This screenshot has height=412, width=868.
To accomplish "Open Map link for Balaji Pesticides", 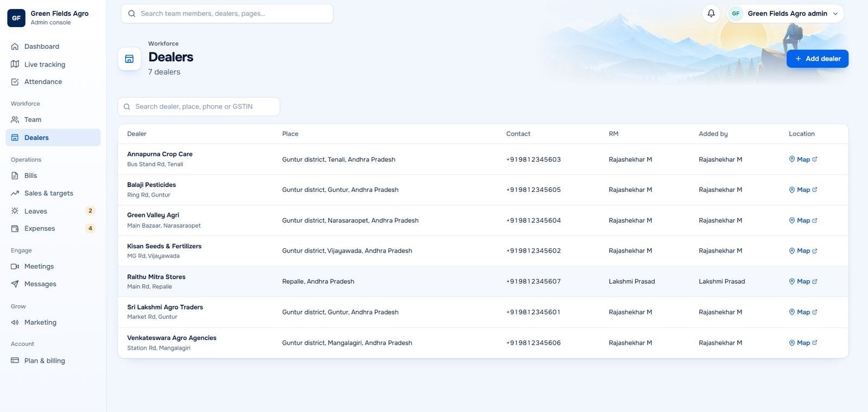I will point(803,190).
